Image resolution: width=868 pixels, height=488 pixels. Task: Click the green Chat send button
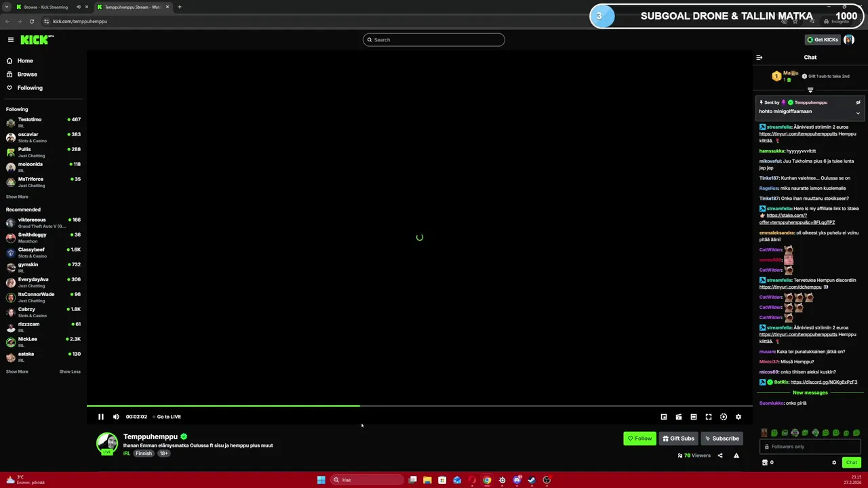coord(852,463)
